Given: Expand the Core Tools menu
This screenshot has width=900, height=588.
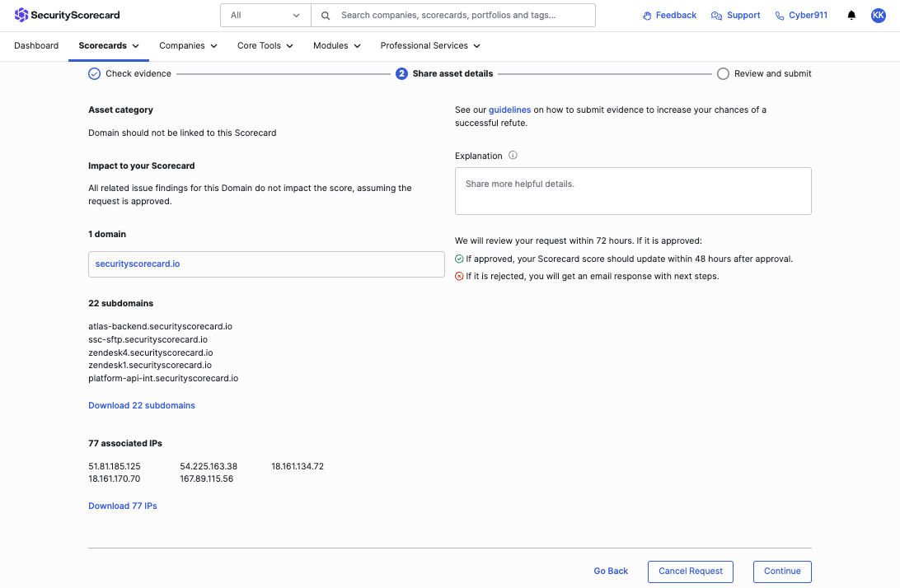Looking at the screenshot, I should click(265, 46).
